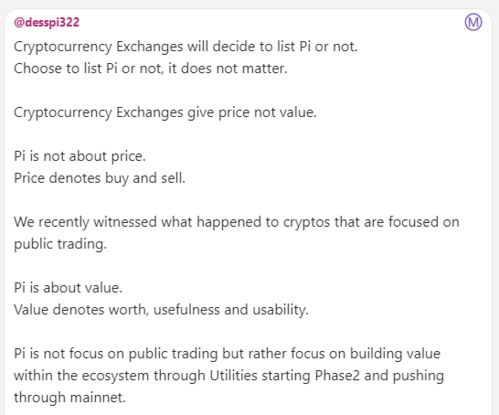
Task: Click the line 'Pi is about value.'
Action: (68, 288)
